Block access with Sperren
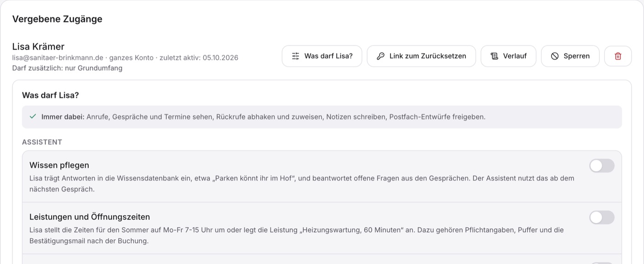Viewport: 644px width, 264px height. click(570, 56)
